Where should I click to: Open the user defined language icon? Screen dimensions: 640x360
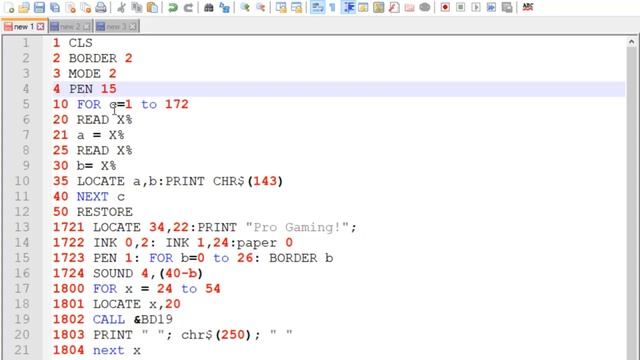tap(363, 7)
